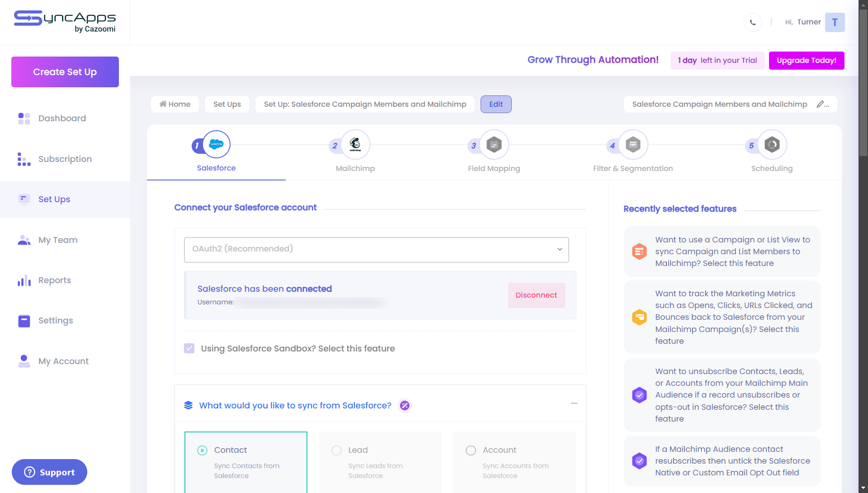
Task: Click the 1 day left in Trial badge
Action: (x=717, y=61)
